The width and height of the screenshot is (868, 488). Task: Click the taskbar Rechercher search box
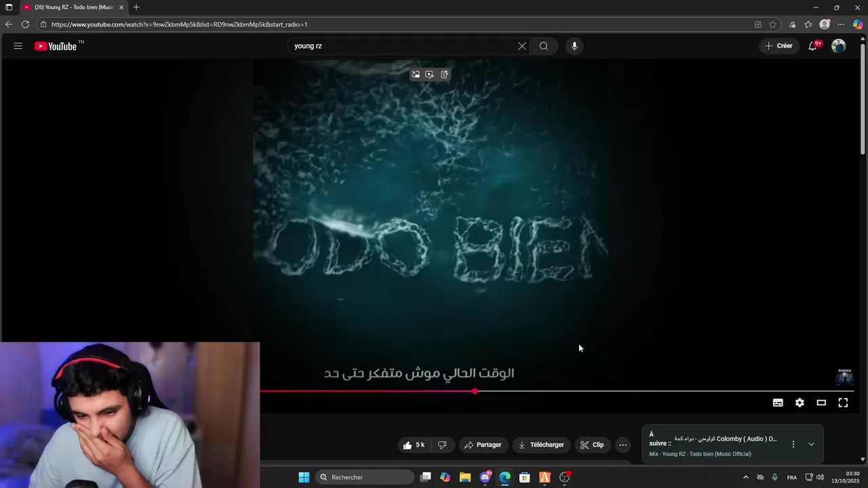(x=365, y=477)
